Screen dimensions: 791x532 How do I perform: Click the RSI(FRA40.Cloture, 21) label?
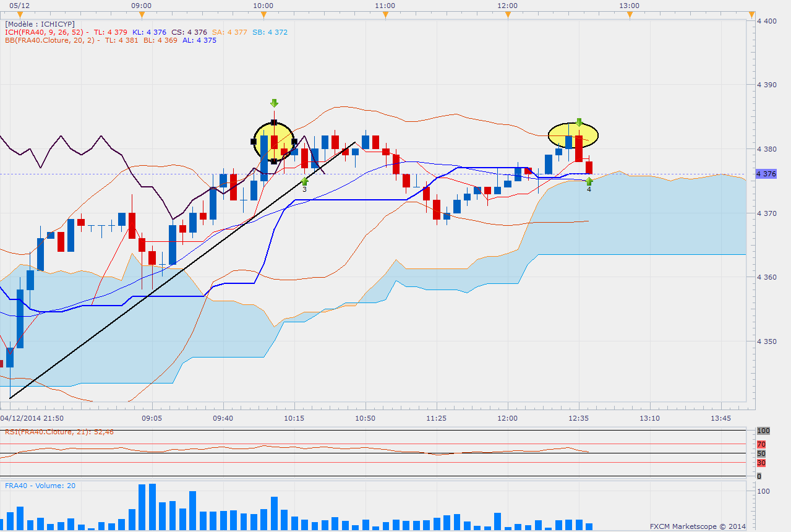[x=59, y=432]
